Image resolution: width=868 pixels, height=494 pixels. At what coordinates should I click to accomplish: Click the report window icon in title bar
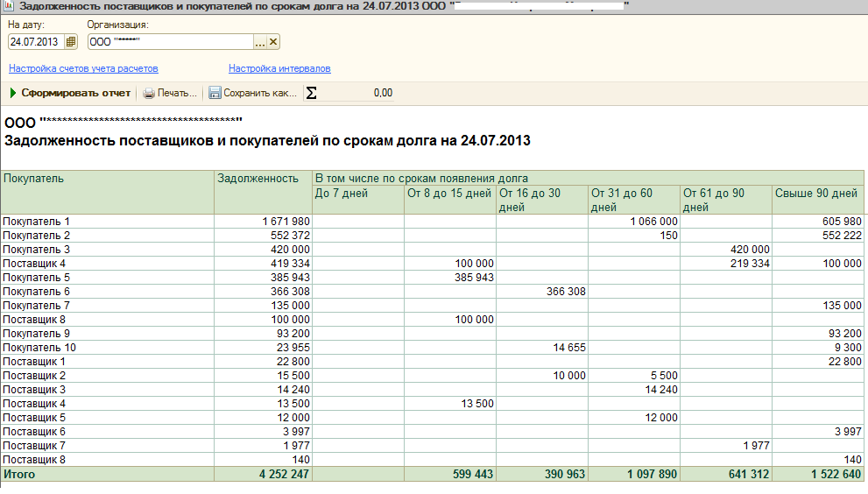[x=8, y=6]
